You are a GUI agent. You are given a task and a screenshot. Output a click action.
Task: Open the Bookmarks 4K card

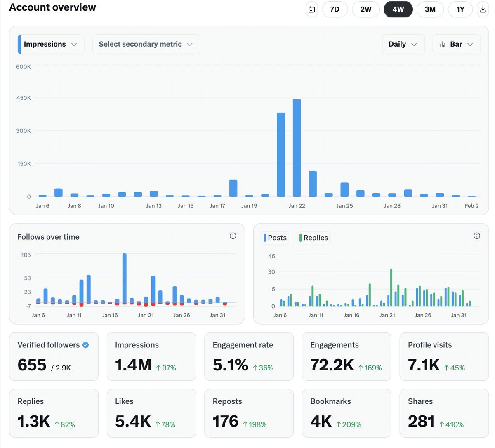click(x=346, y=413)
